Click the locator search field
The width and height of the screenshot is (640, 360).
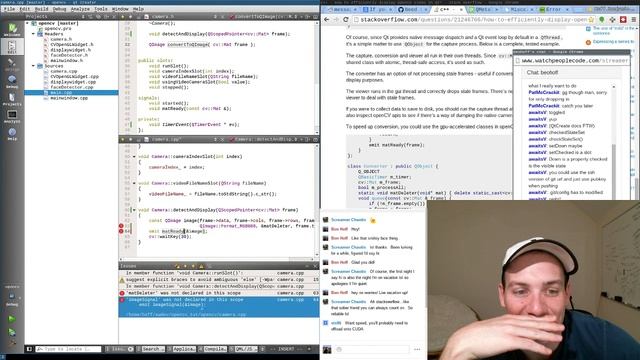(x=68, y=349)
